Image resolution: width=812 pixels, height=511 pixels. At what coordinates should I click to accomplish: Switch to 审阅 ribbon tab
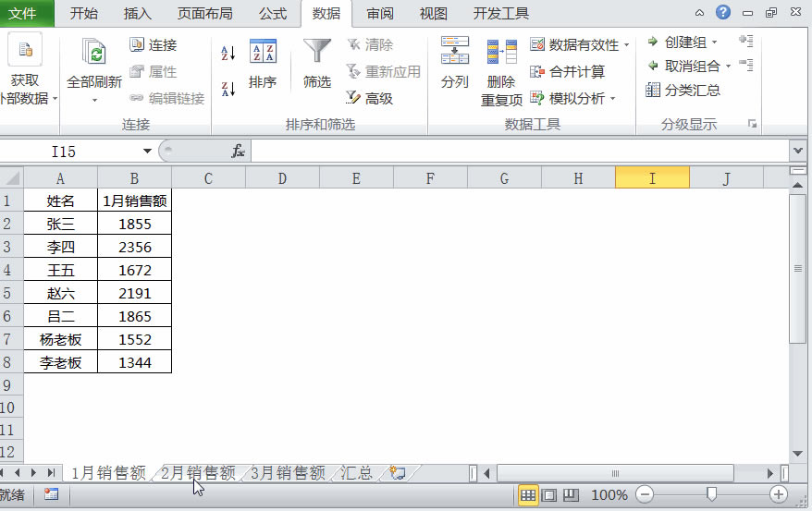pos(380,13)
